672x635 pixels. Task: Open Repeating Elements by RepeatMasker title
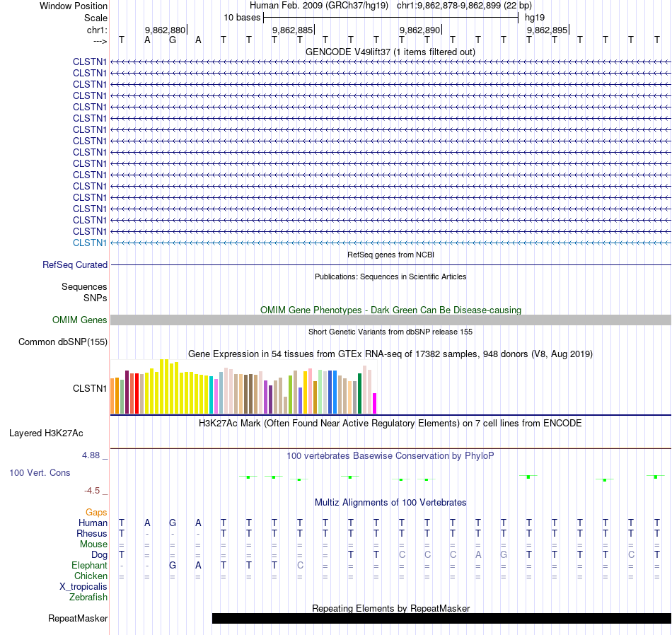(390, 608)
